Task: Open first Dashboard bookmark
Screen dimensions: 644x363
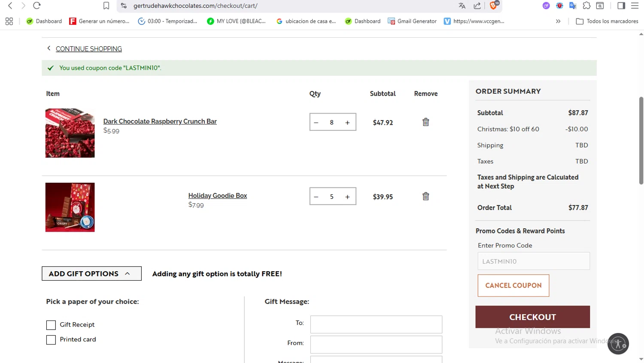Action: click(44, 21)
